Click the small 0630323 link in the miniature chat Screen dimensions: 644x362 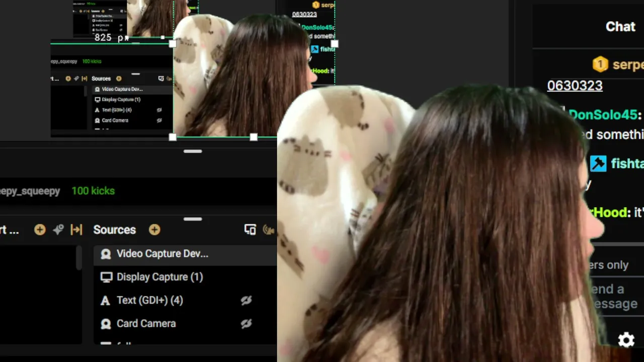click(x=304, y=14)
